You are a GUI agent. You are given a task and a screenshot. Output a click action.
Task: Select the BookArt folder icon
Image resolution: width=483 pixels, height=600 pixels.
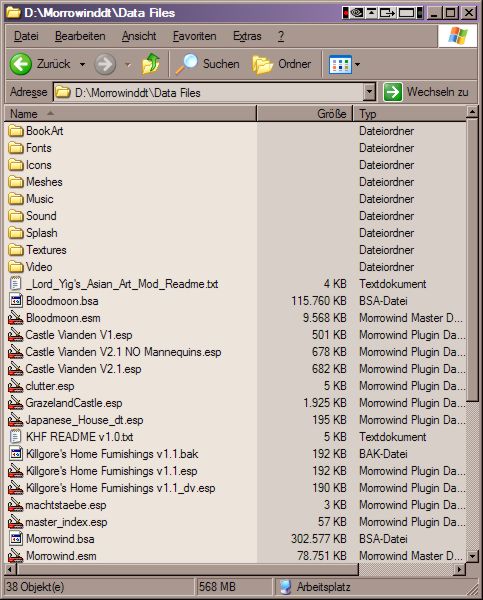point(16,131)
